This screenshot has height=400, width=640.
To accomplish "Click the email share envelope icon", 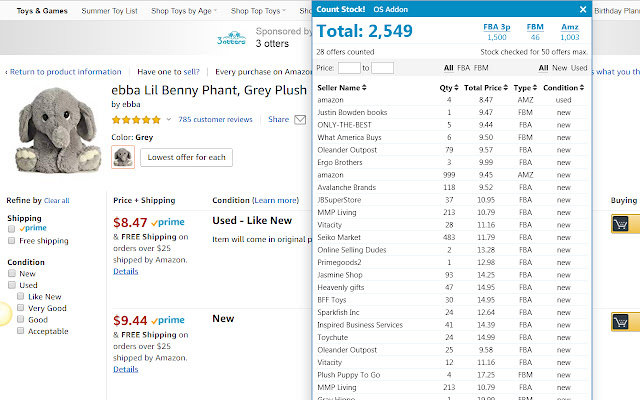I will point(300,120).
